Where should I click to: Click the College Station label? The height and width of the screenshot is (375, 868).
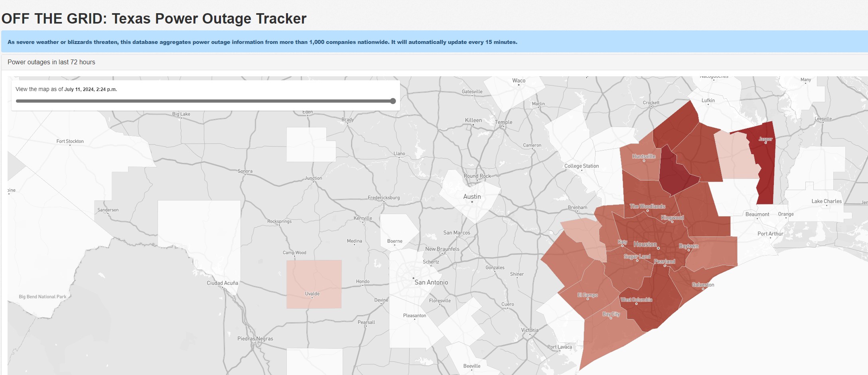coord(582,166)
